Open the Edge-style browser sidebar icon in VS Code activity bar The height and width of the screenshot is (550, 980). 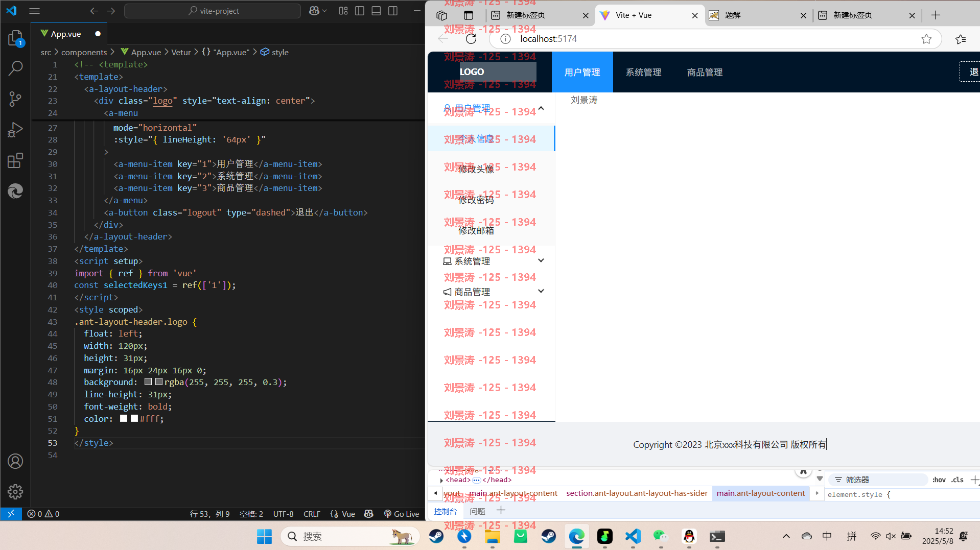[15, 191]
